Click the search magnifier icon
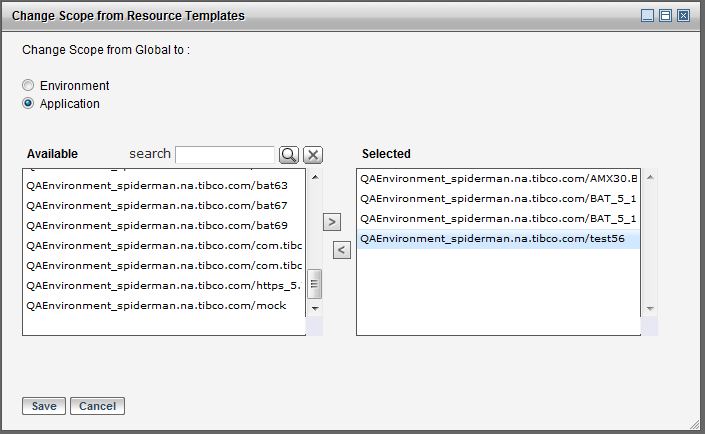Viewport: 705px width, 434px height. pyautogui.click(x=288, y=155)
